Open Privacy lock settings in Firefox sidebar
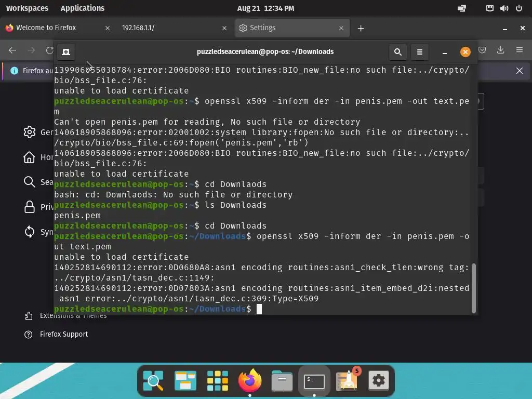The width and height of the screenshot is (532, 399). (30, 207)
